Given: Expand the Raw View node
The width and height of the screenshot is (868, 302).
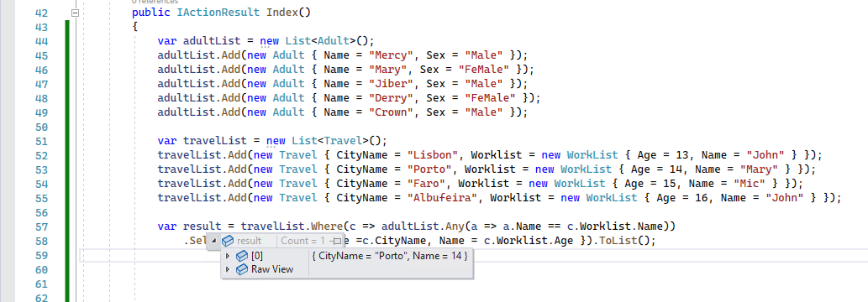Looking at the screenshot, I should tap(228, 269).
